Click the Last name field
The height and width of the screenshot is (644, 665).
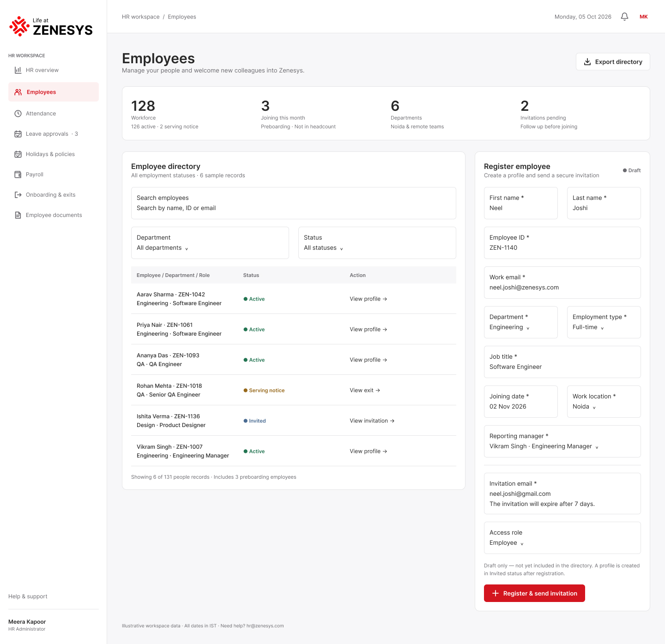pos(604,203)
